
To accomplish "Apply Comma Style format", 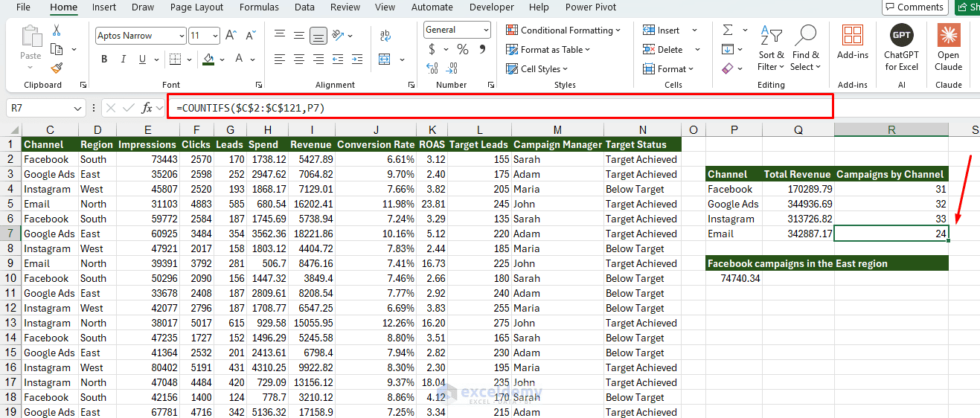I will pyautogui.click(x=481, y=49).
